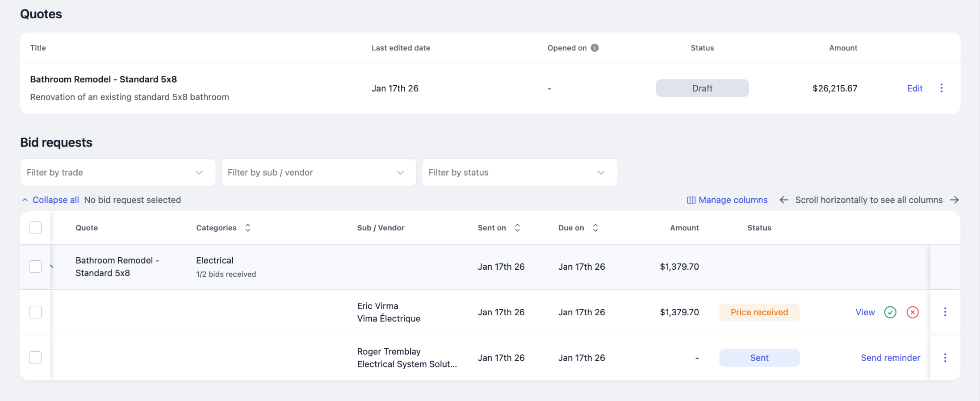Click the Opened on info icon
Screen dimensions: 980x401
point(595,48)
